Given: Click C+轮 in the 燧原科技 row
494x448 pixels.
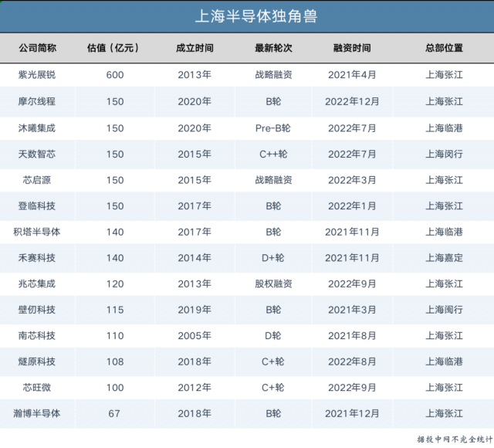Looking at the screenshot, I should [272, 361].
